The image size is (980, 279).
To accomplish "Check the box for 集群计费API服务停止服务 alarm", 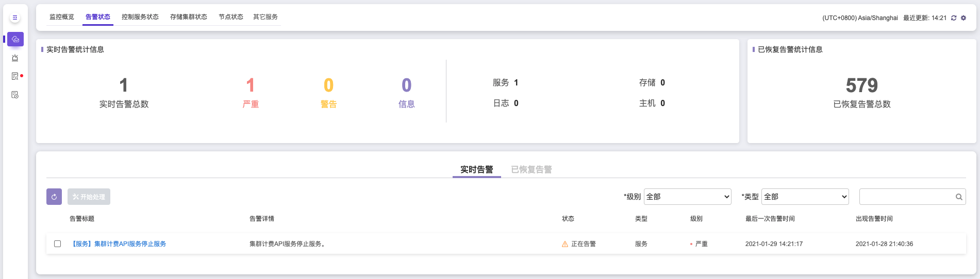I will 58,244.
